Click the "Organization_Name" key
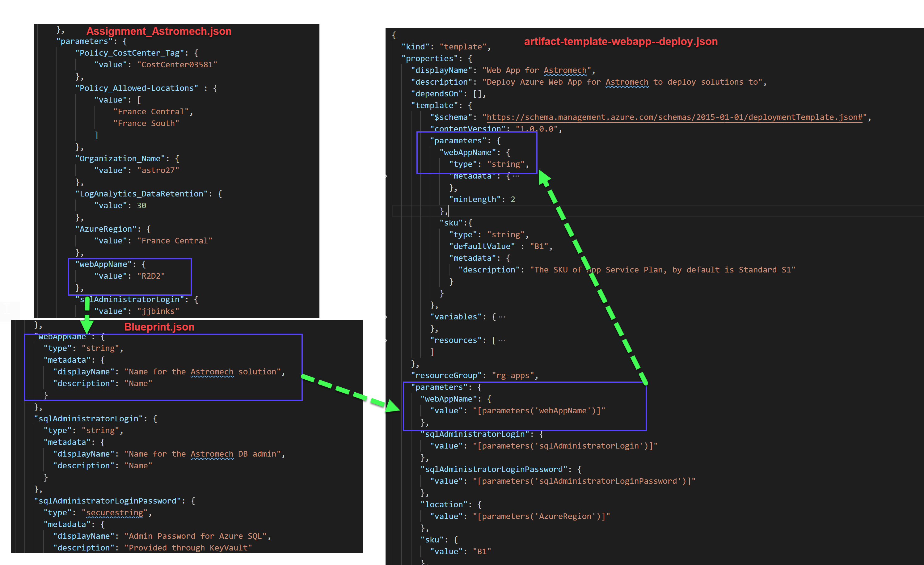The height and width of the screenshot is (565, 924). 120,158
